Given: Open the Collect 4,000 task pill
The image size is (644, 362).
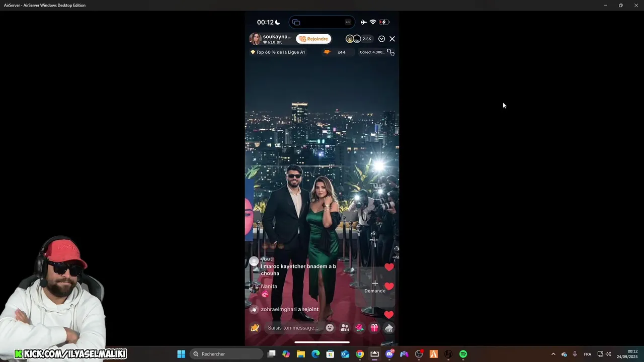Looking at the screenshot, I should tap(377, 52).
